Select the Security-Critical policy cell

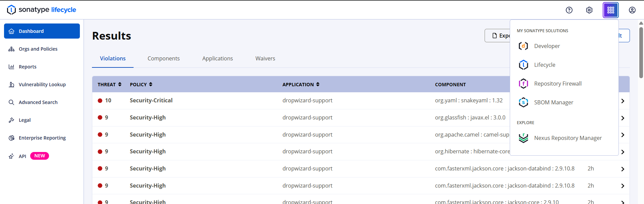pos(151,100)
